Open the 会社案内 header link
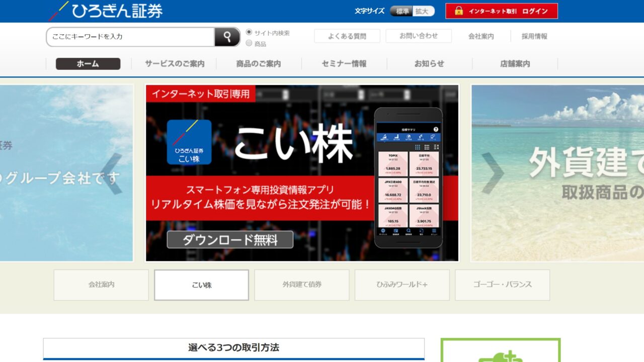 click(481, 36)
